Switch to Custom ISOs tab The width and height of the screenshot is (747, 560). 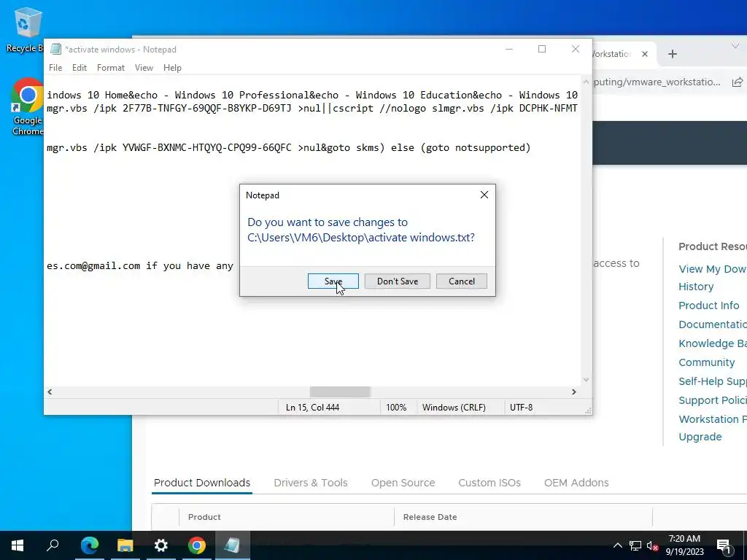(x=489, y=483)
